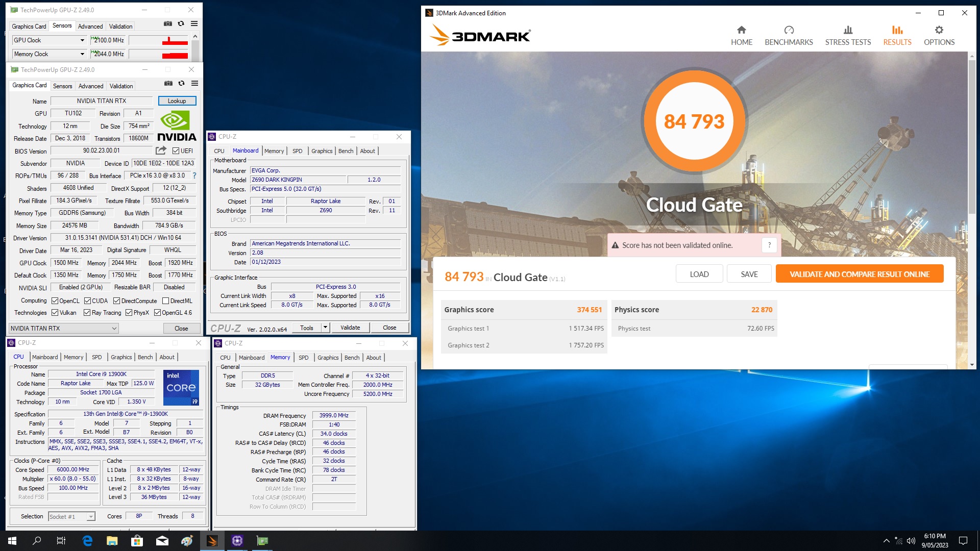Image resolution: width=980 pixels, height=551 pixels.
Task: Expand the Memory Clock sensor dropdown
Action: click(82, 54)
